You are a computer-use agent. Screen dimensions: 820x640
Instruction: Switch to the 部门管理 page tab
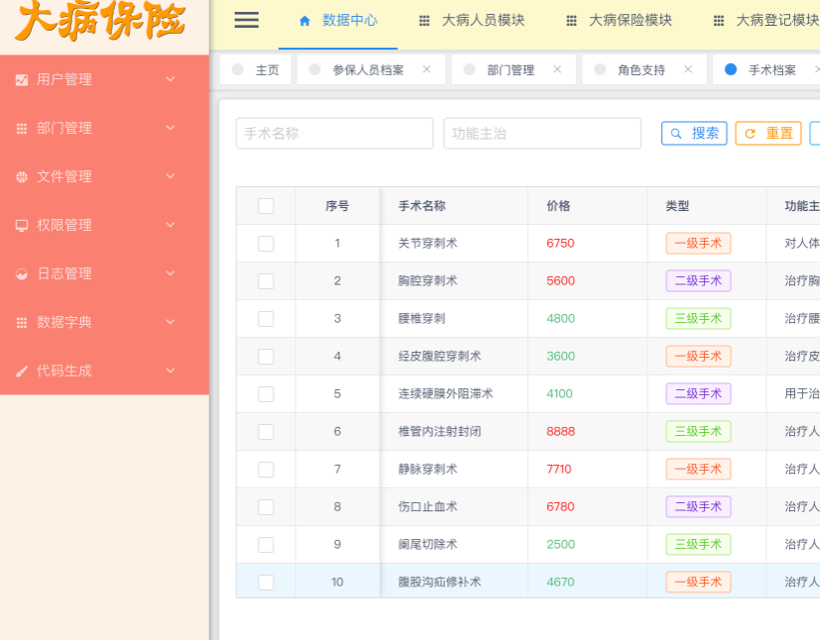click(x=513, y=69)
